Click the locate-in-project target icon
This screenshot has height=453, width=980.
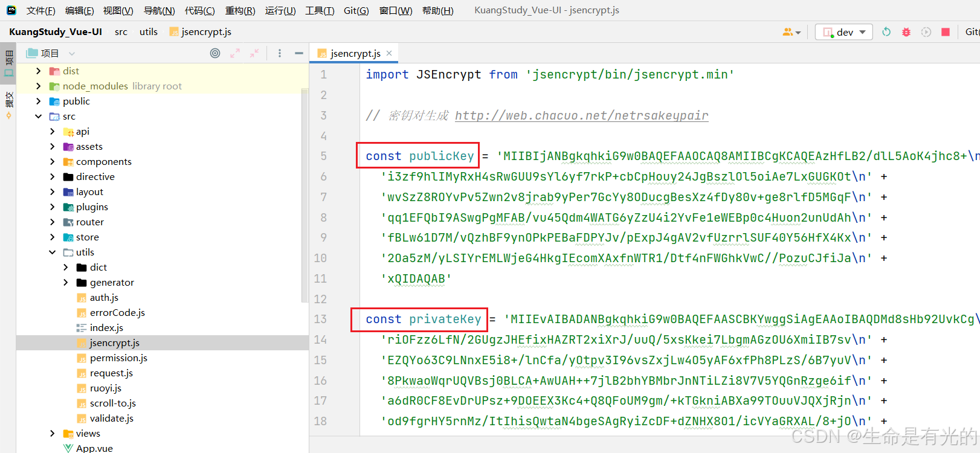215,53
